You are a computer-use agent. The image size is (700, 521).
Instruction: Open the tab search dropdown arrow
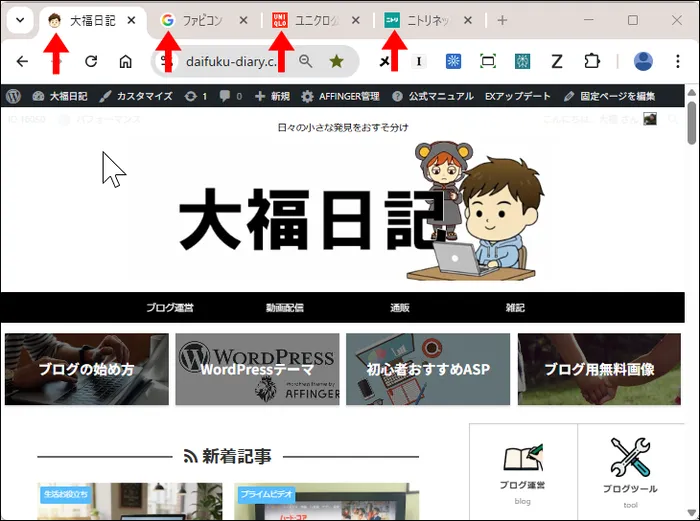click(20, 20)
